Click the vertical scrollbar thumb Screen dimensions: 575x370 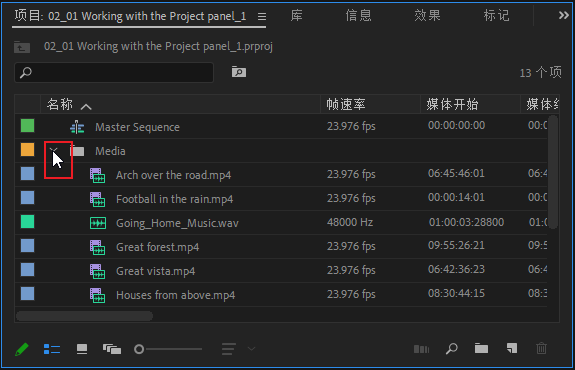tap(553, 172)
